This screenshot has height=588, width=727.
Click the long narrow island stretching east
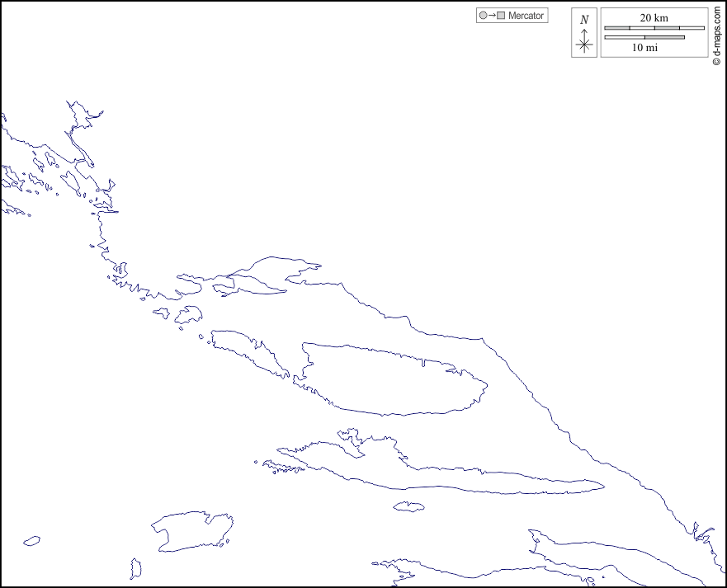495,481
